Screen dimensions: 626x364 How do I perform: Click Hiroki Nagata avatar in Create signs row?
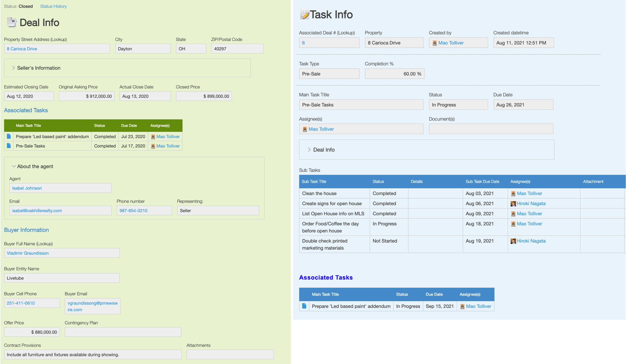coord(513,204)
